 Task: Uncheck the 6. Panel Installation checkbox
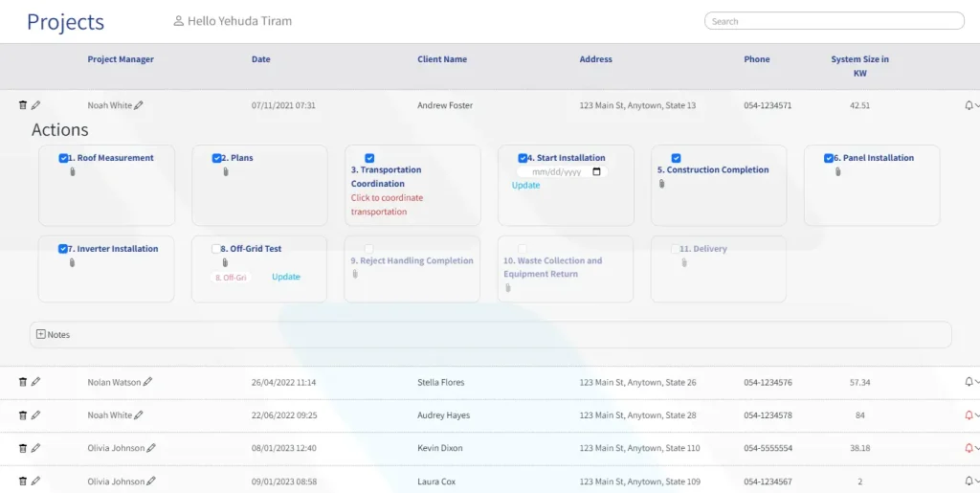[x=829, y=158]
